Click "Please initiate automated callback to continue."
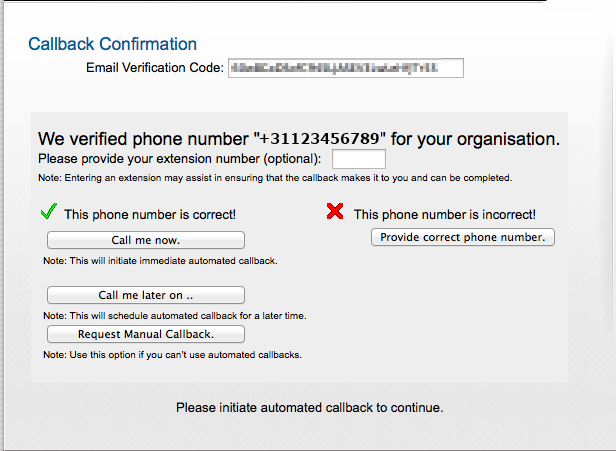 (309, 408)
